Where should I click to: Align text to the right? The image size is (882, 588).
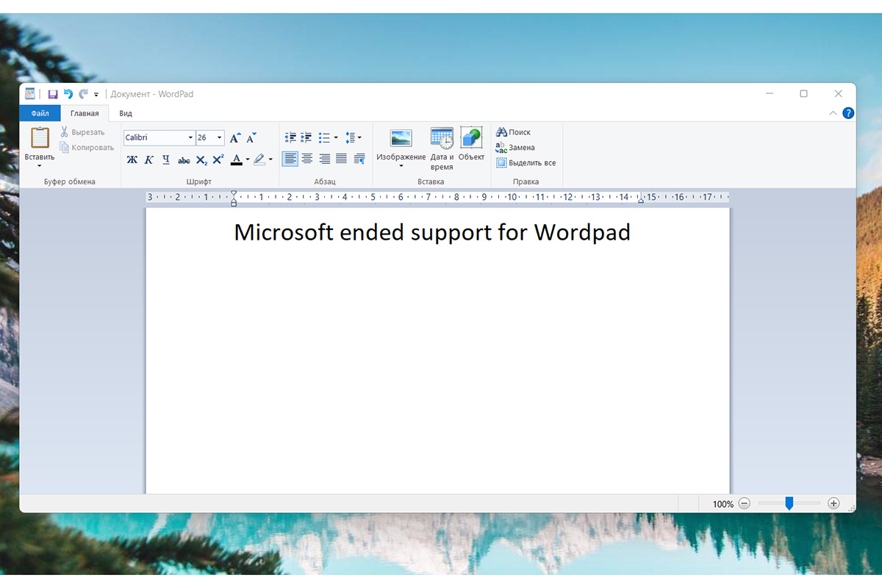point(324,159)
